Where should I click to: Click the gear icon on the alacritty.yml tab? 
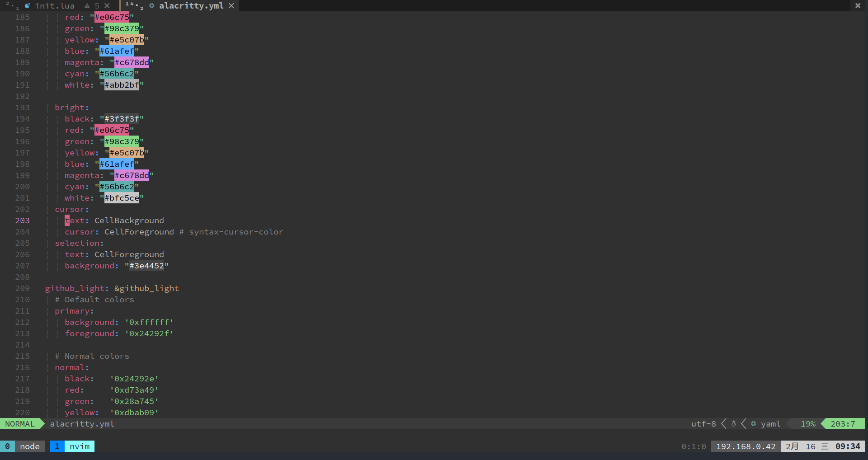152,6
